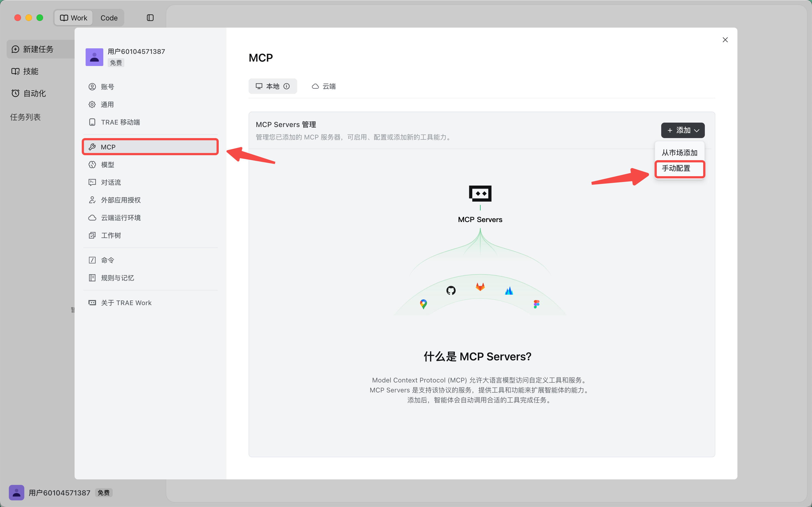Start a new task with 新建任务
812x507 pixels.
41,49
